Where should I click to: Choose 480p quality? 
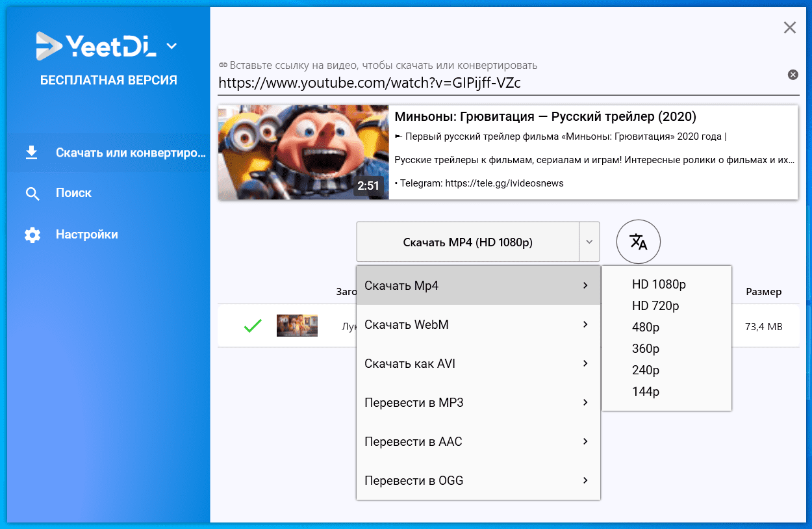646,327
